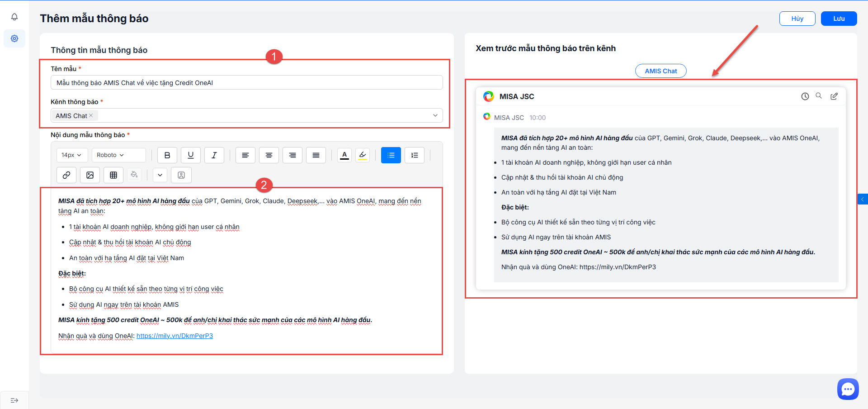The image size is (868, 409).
Task: Choose the yellow highlight color swatch
Action: click(363, 155)
